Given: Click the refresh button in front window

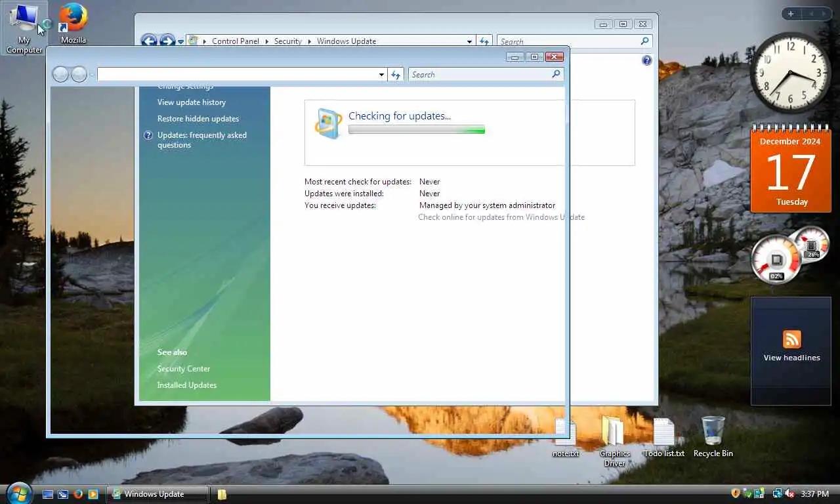Looking at the screenshot, I should coord(396,74).
